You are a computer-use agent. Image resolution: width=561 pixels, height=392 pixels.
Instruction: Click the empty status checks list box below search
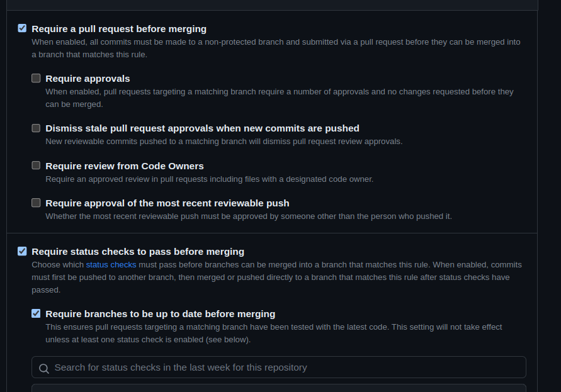(279, 388)
